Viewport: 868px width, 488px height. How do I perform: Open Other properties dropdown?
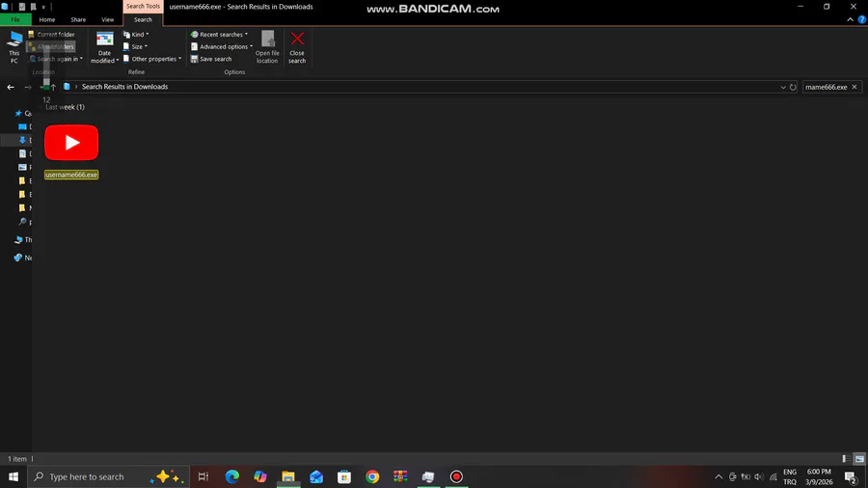152,59
